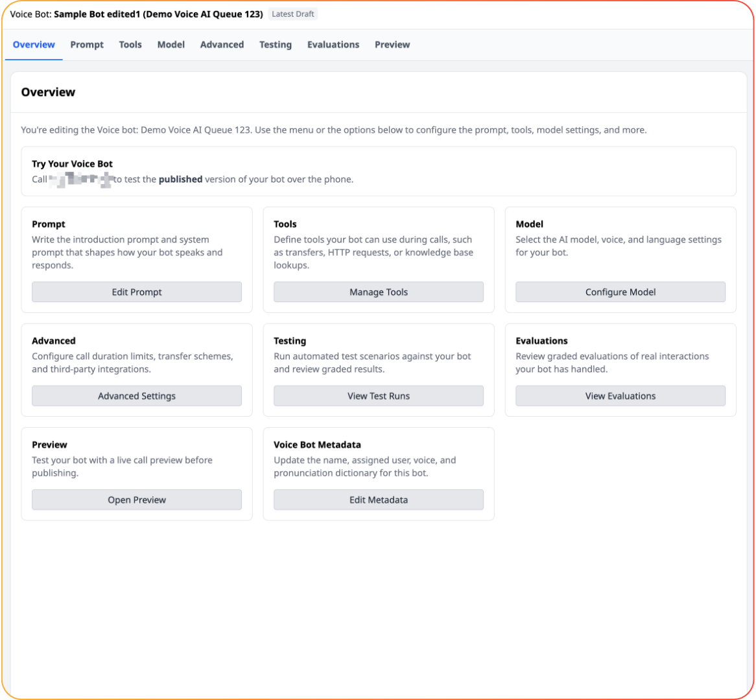Click the Advanced card title
756x700 pixels.
point(54,341)
